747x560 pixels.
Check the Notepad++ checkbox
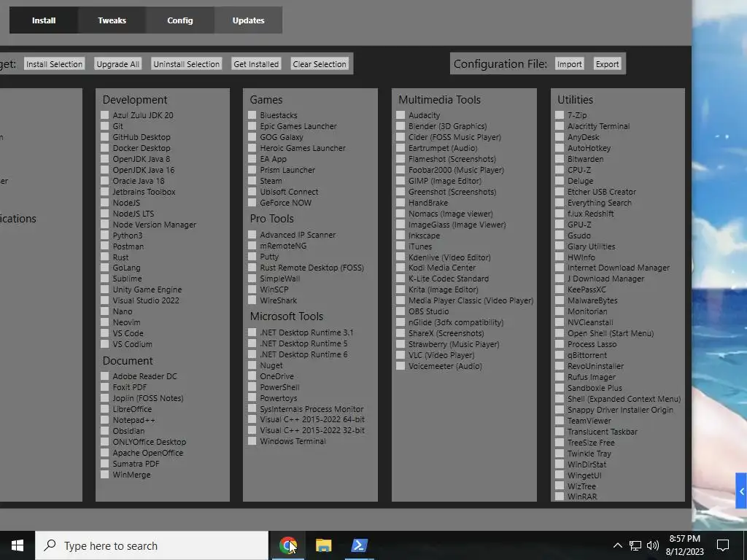[x=105, y=419]
